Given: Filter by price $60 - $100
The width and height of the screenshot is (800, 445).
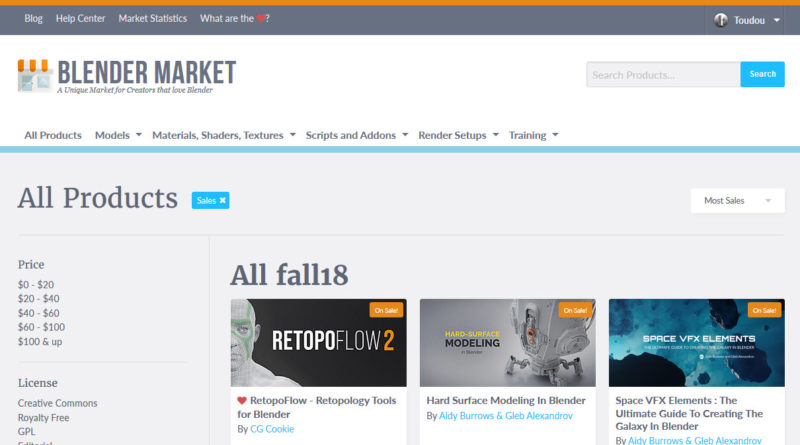Looking at the screenshot, I should click(41, 327).
